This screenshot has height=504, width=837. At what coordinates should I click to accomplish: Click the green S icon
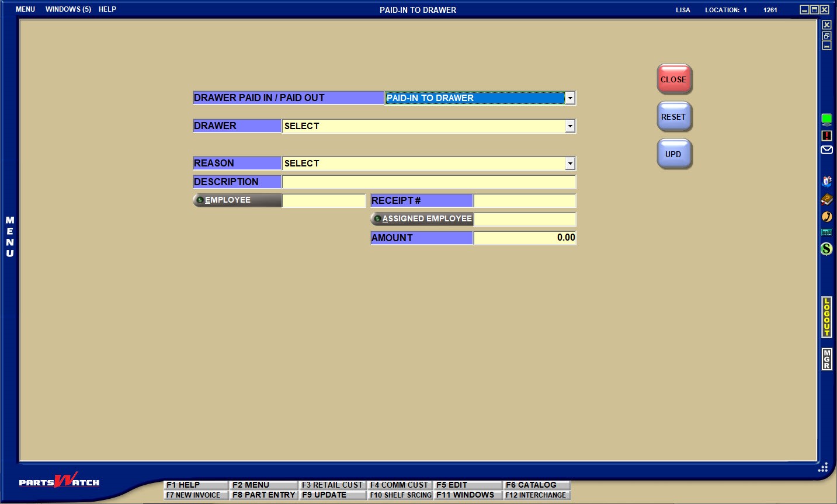coord(826,249)
